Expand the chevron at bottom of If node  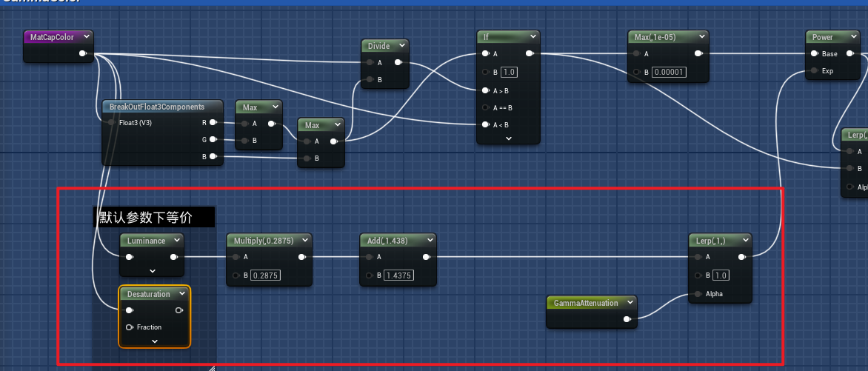[x=508, y=138]
